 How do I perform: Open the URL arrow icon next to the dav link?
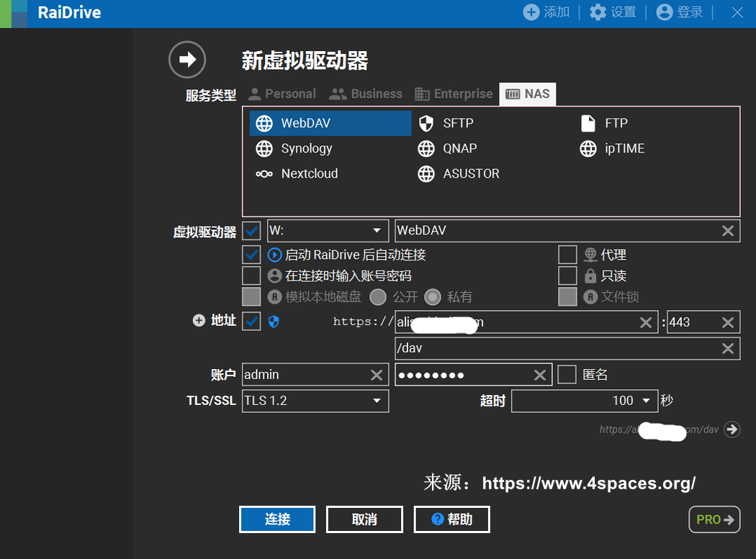click(x=732, y=430)
